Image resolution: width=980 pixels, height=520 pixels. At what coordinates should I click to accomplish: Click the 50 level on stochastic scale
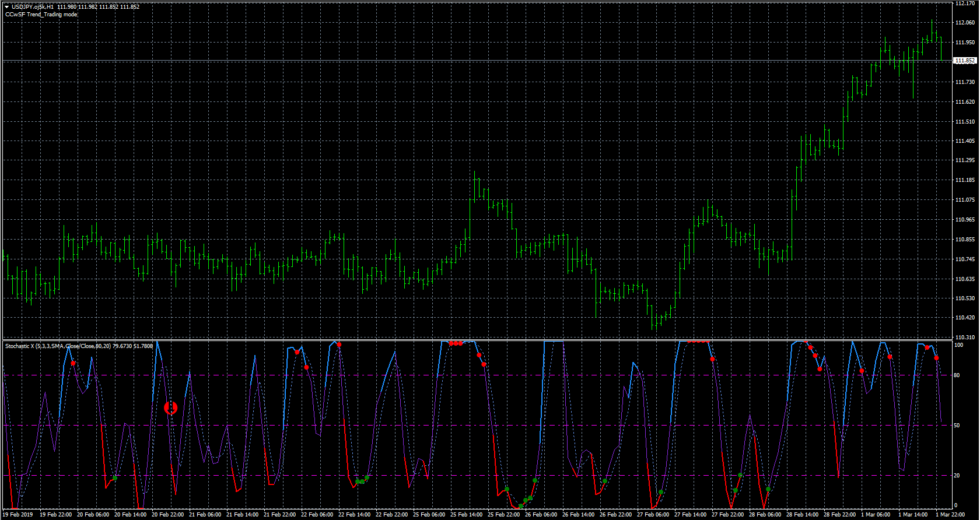[957, 426]
